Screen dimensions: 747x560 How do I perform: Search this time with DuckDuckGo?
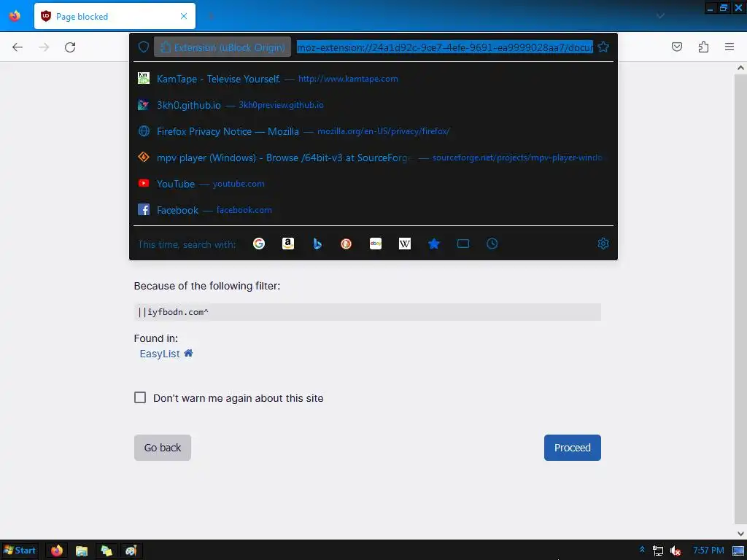click(x=347, y=244)
